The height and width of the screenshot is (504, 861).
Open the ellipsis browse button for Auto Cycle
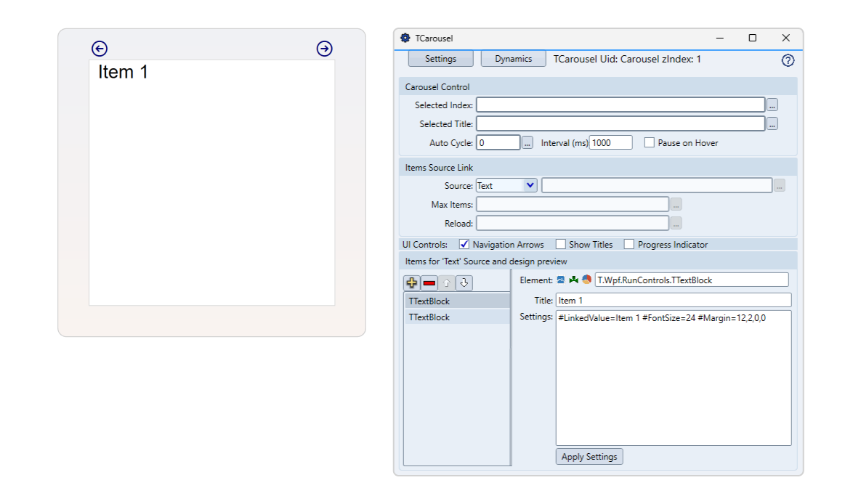pos(527,143)
